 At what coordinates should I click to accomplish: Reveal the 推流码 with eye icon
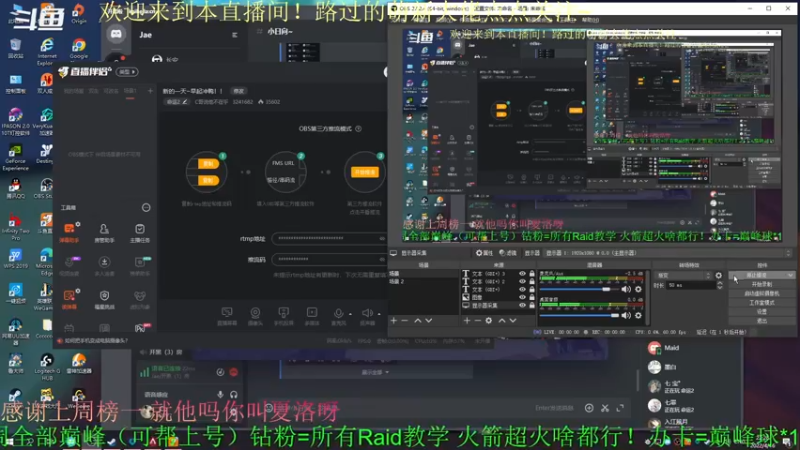(x=382, y=259)
